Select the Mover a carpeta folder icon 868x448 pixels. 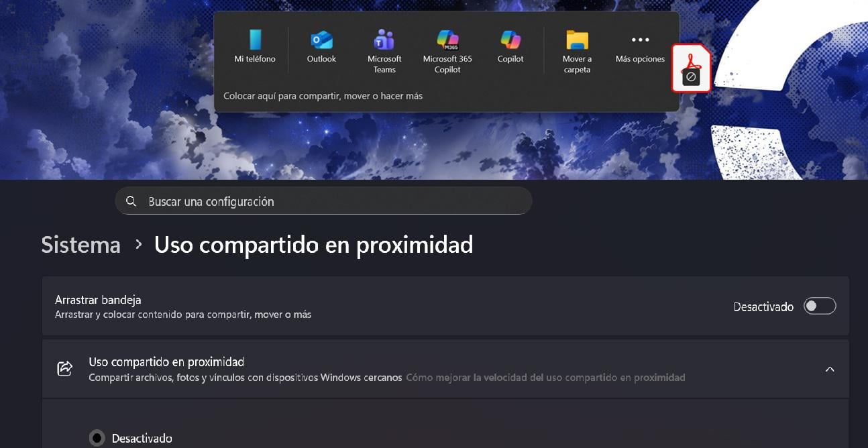pos(577,40)
